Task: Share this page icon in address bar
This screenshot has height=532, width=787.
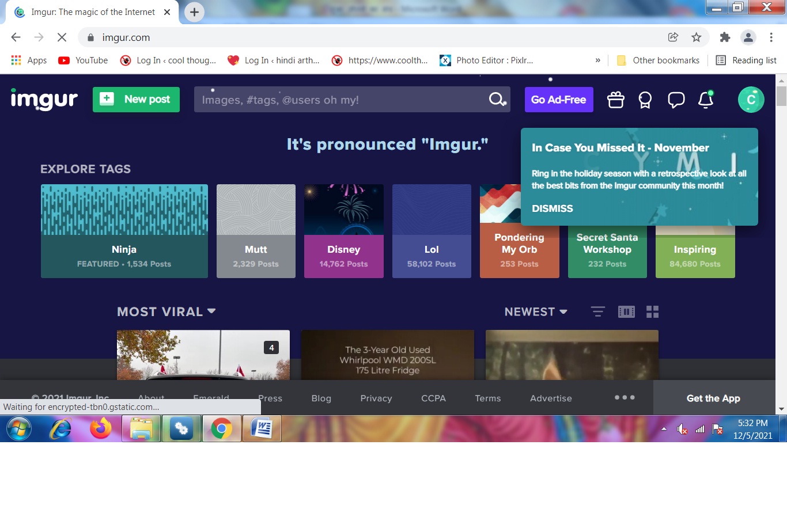Action: [672, 37]
